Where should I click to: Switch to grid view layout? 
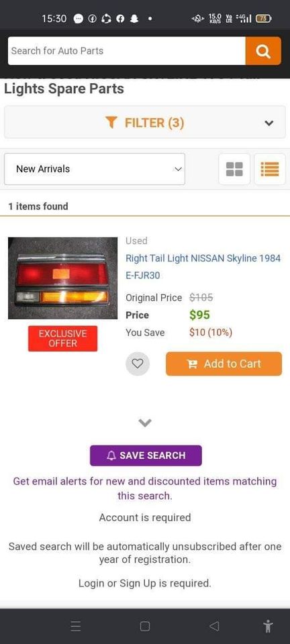coord(234,169)
